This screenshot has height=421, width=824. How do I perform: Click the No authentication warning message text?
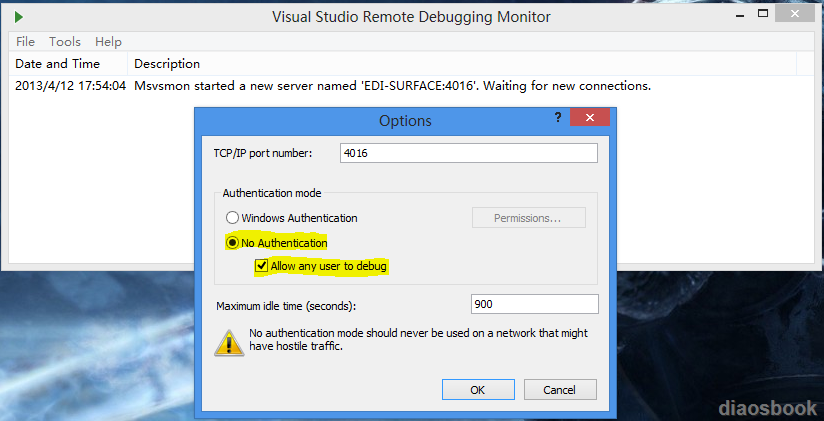418,340
